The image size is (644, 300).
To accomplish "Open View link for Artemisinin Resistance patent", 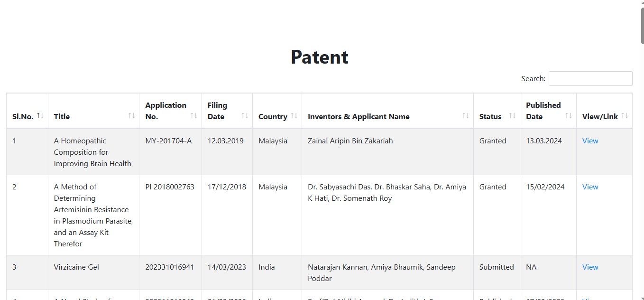I will 590,187.
